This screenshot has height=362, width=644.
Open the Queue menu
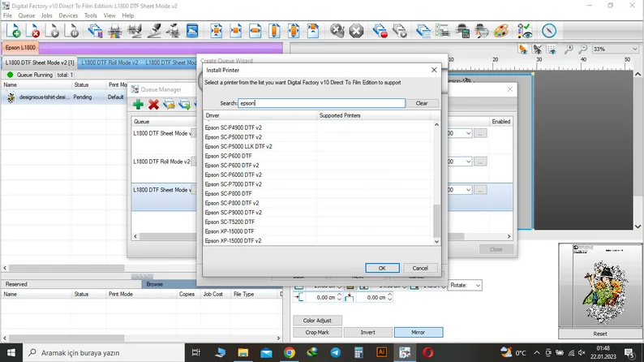point(26,15)
